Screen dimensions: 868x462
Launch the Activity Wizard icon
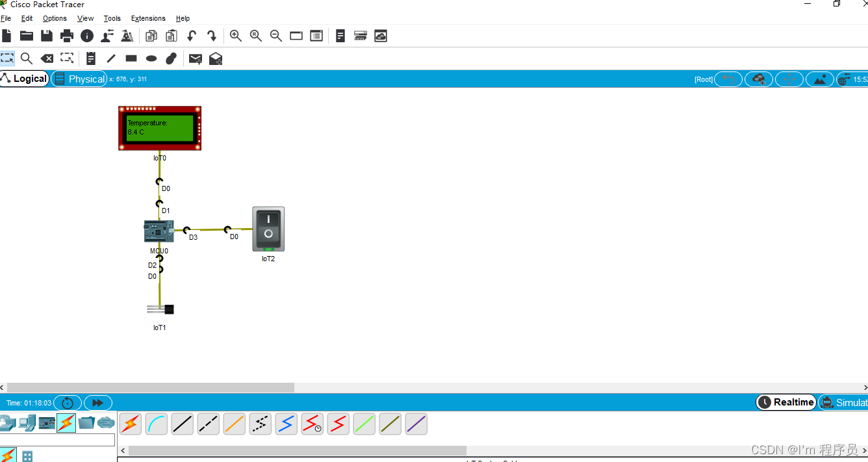pos(107,36)
